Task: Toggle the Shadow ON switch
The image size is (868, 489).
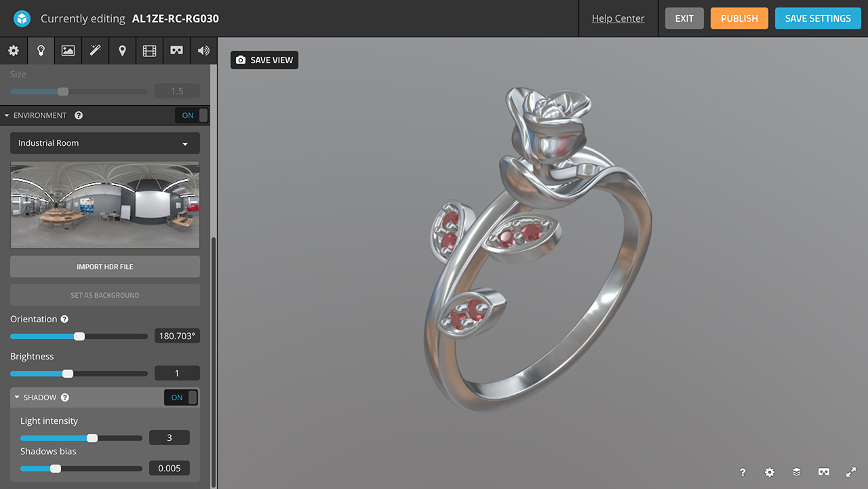Action: (x=181, y=397)
